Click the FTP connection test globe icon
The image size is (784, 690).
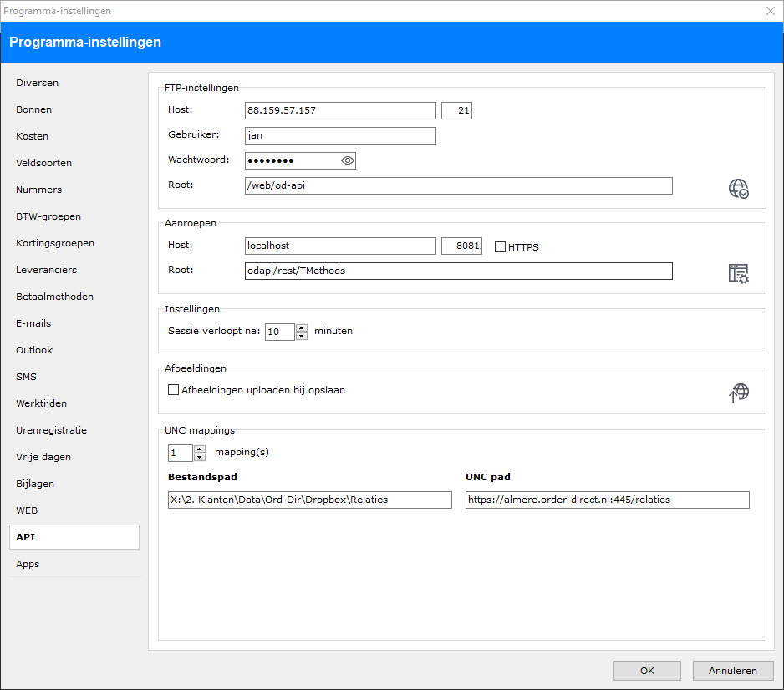click(738, 188)
